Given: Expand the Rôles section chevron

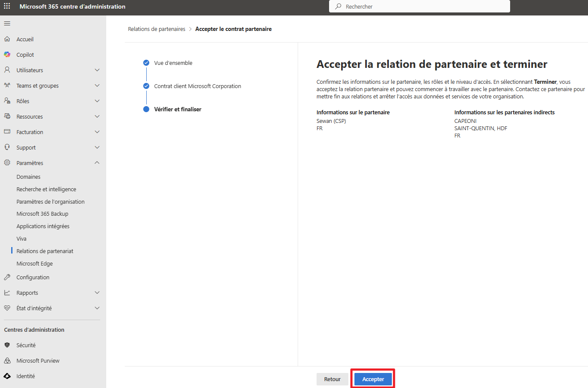Looking at the screenshot, I should [x=97, y=101].
